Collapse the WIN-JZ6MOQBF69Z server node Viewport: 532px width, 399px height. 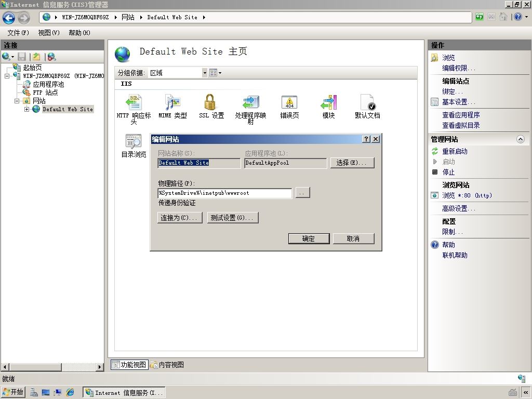(x=7, y=76)
